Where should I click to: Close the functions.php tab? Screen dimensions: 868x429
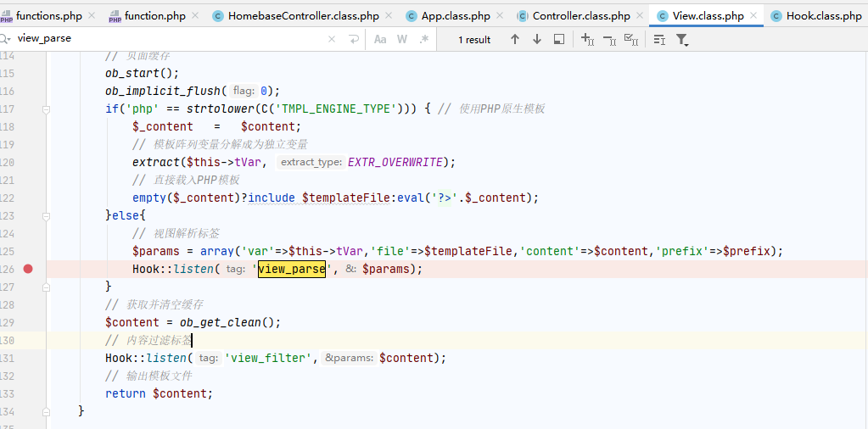click(92, 15)
